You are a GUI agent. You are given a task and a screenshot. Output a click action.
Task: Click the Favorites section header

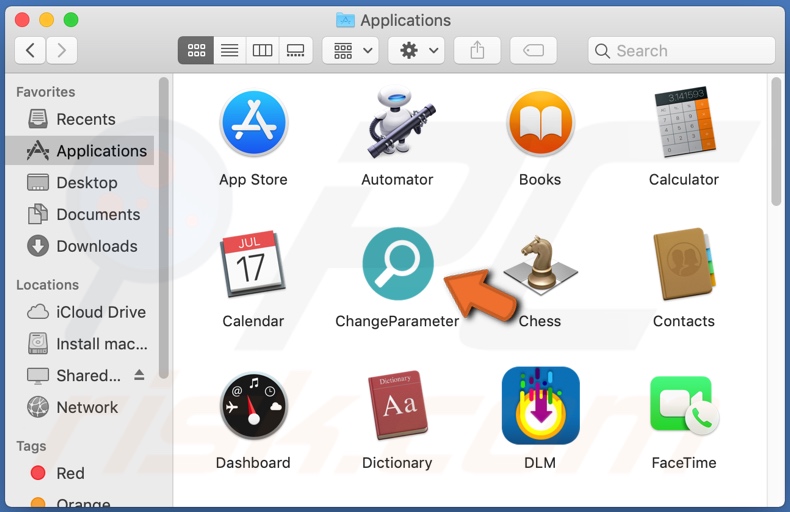click(45, 92)
